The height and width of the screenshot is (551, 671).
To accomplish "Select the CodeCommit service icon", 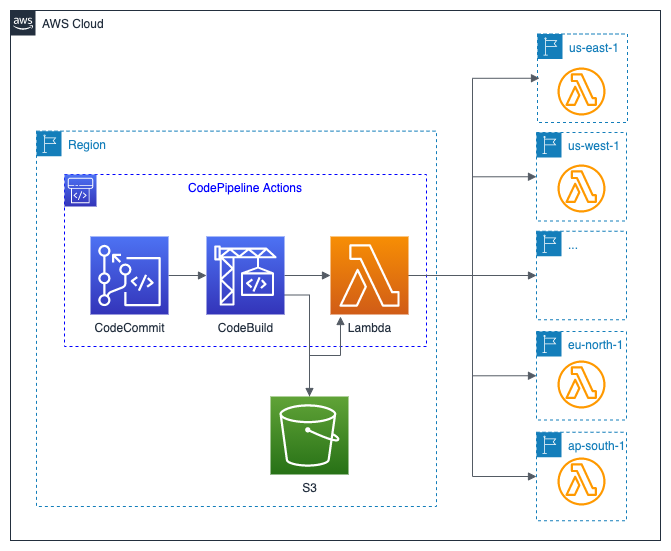I will (x=129, y=276).
